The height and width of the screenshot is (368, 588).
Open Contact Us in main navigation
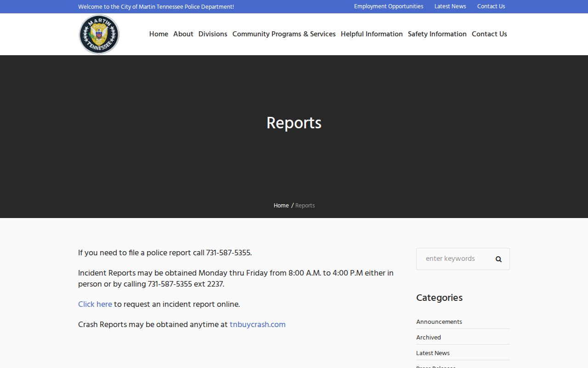[489, 34]
